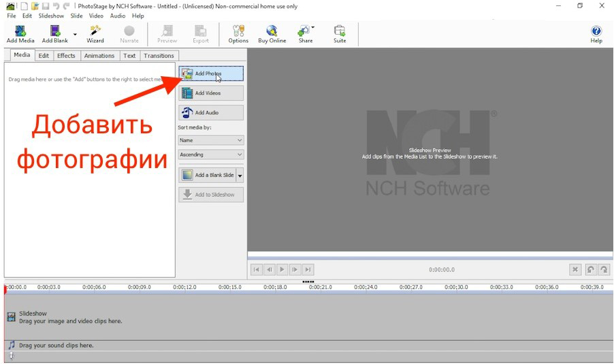Image resolution: width=614 pixels, height=364 pixels.
Task: Click the 'Drag your sound clips here' track
Action: (x=308, y=345)
